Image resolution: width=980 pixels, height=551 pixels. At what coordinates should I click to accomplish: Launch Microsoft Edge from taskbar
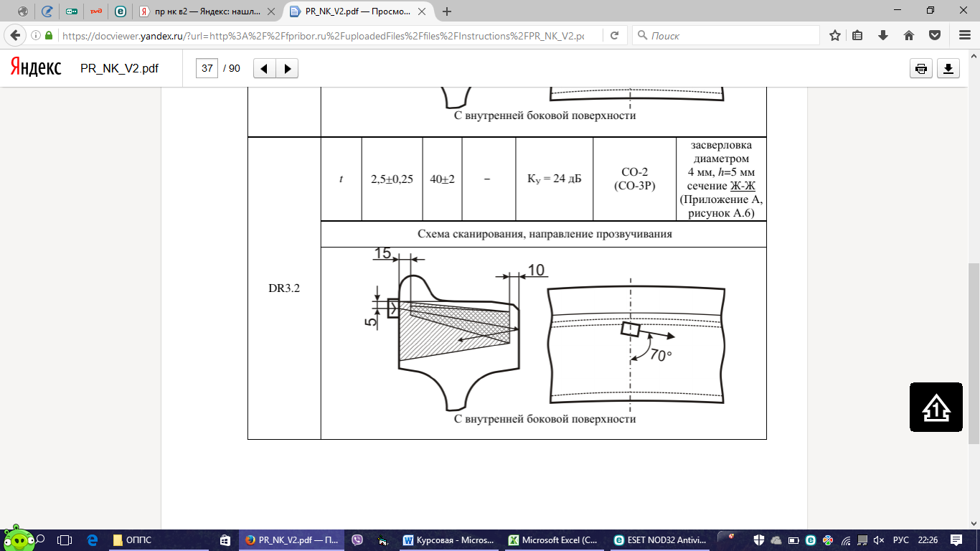(92, 540)
